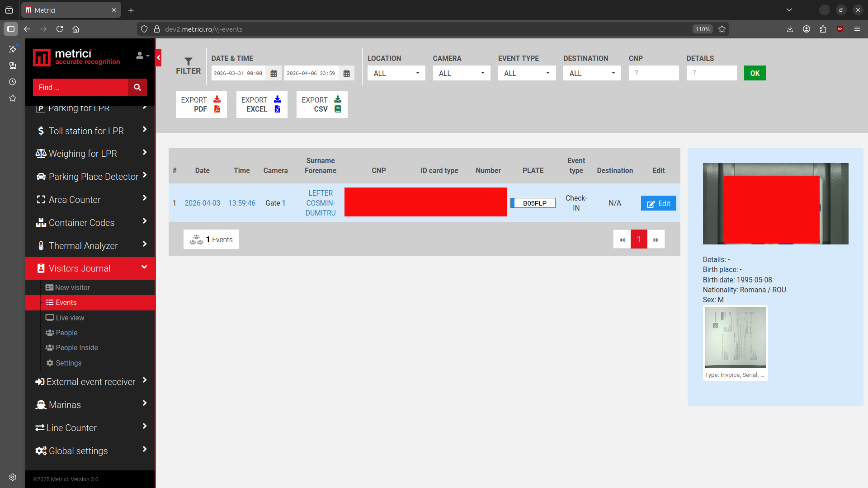Screen dimensions: 868x488
Task: Select page 1 pagination button
Action: coord(639,239)
